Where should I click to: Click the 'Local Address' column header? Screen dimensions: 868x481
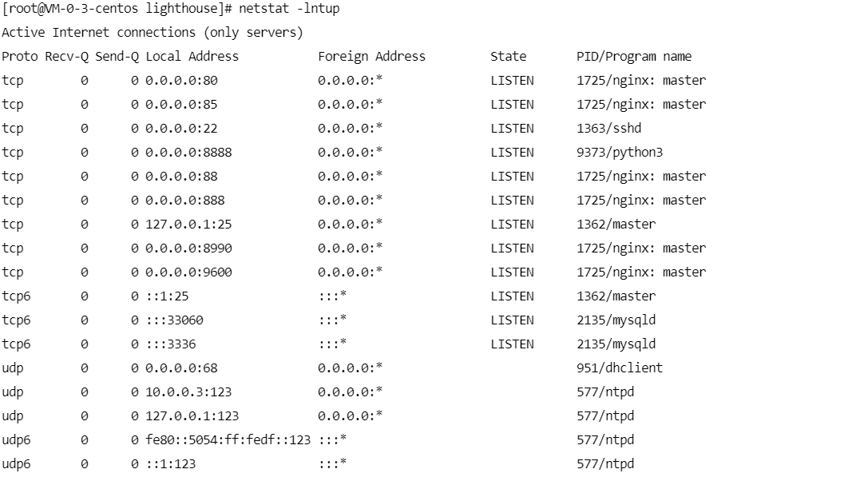tap(192, 57)
